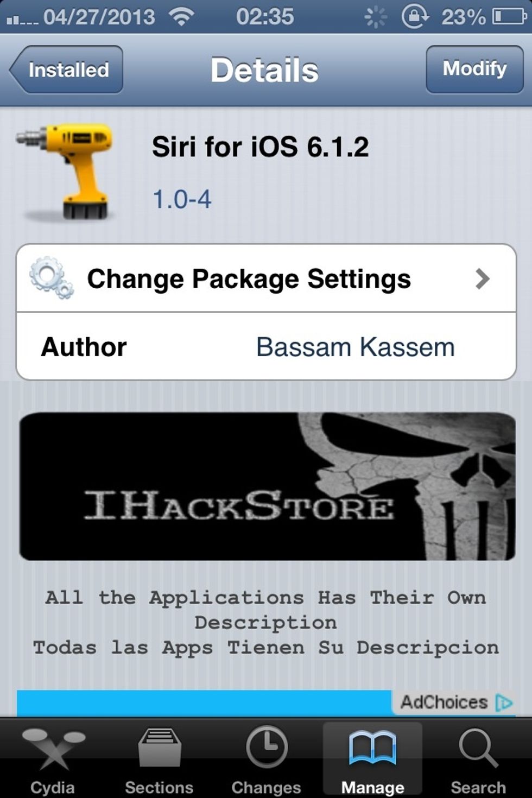This screenshot has width=532, height=798.
Task: Tap the AdChoices triangle icon
Action: tap(504, 703)
